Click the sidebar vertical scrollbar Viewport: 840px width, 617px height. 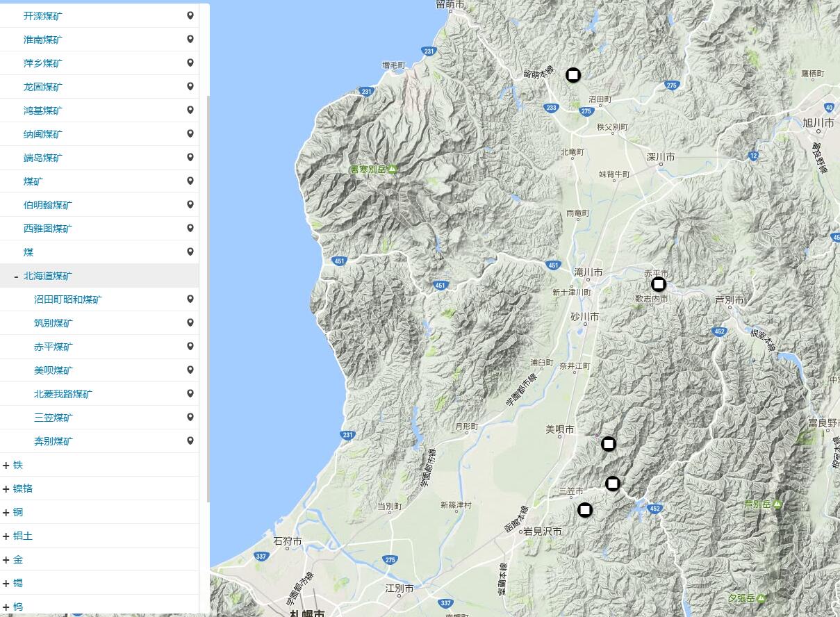208,299
